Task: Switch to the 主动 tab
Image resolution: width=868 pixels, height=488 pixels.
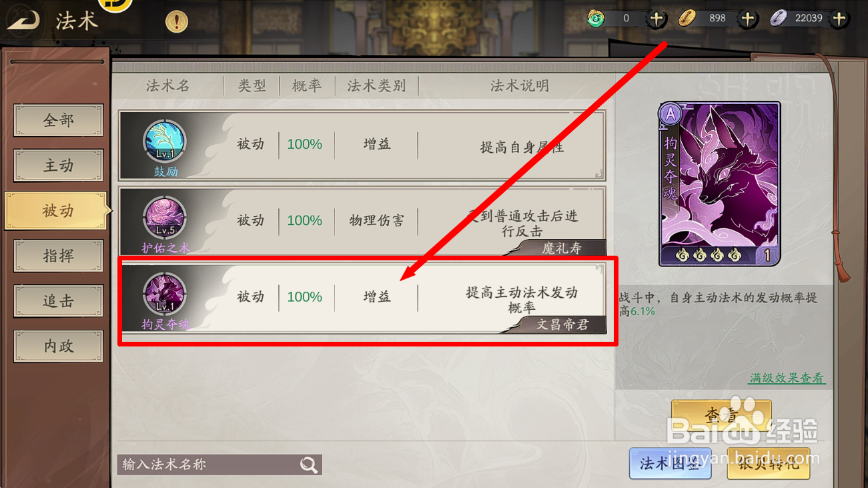Action: click(x=59, y=166)
